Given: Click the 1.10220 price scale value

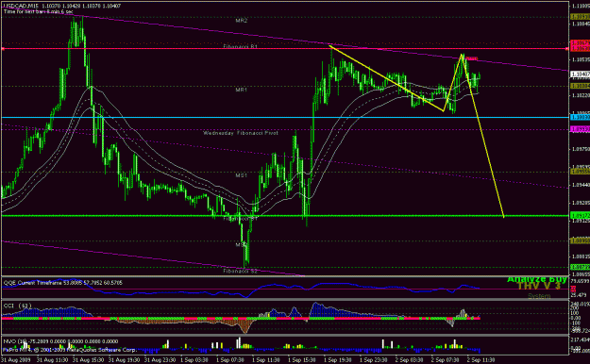Looking at the screenshot, I should tap(581, 95).
